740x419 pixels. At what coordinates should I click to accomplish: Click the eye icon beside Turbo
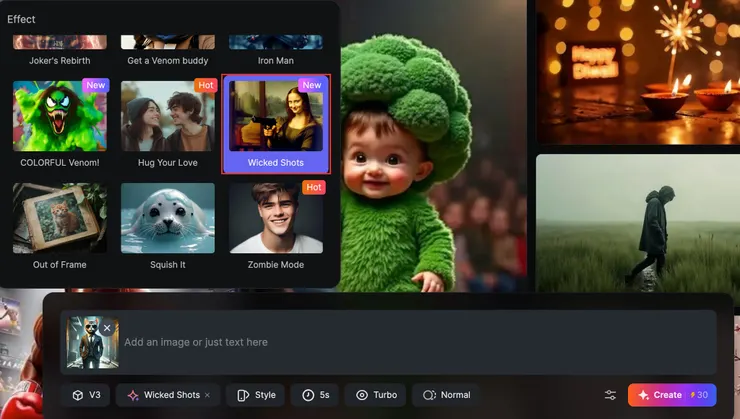coord(362,395)
